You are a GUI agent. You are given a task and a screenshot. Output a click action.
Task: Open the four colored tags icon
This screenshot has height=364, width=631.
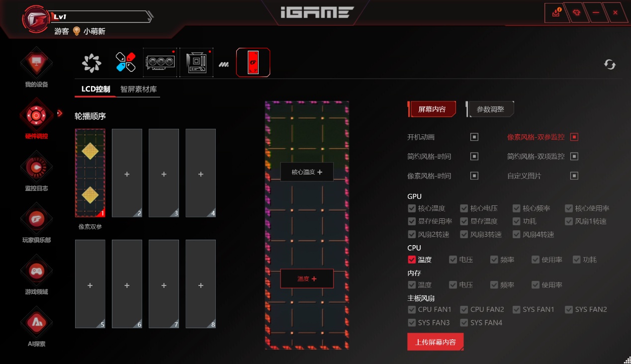[x=125, y=63]
